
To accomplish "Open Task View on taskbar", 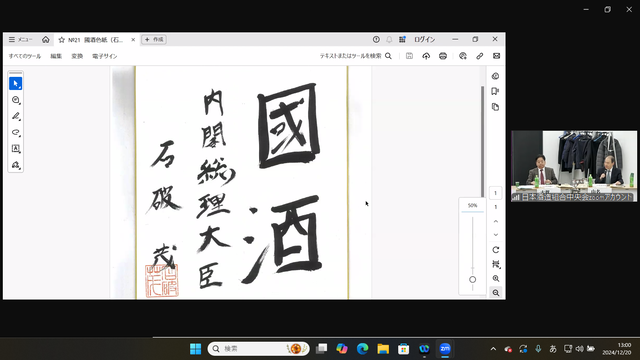I will tap(322, 349).
